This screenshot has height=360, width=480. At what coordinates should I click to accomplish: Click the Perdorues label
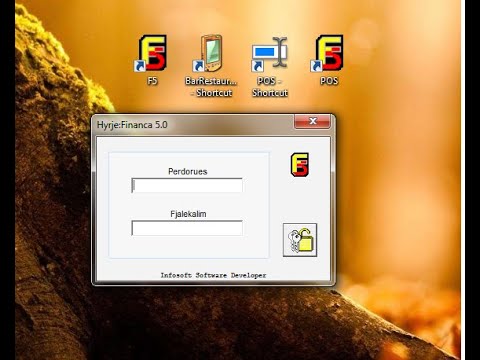point(188,171)
